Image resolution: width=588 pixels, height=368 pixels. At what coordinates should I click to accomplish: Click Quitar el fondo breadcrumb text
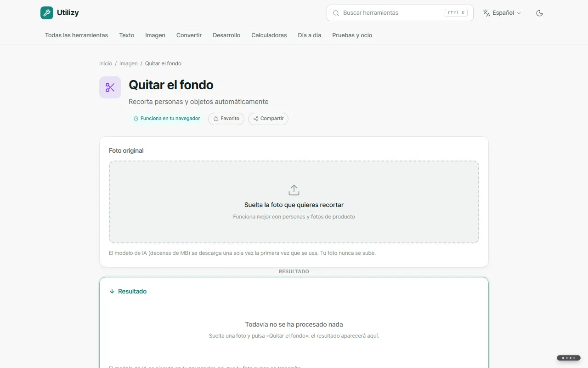coord(163,63)
